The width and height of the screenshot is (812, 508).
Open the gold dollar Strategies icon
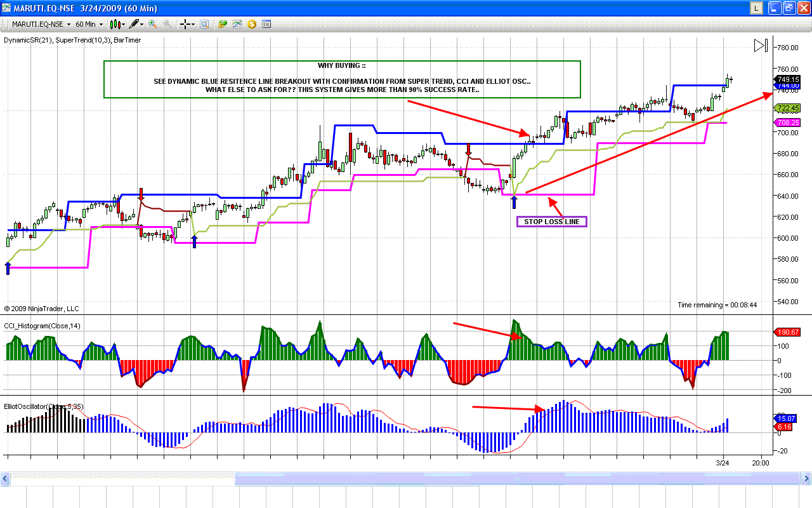pyautogui.click(x=252, y=24)
